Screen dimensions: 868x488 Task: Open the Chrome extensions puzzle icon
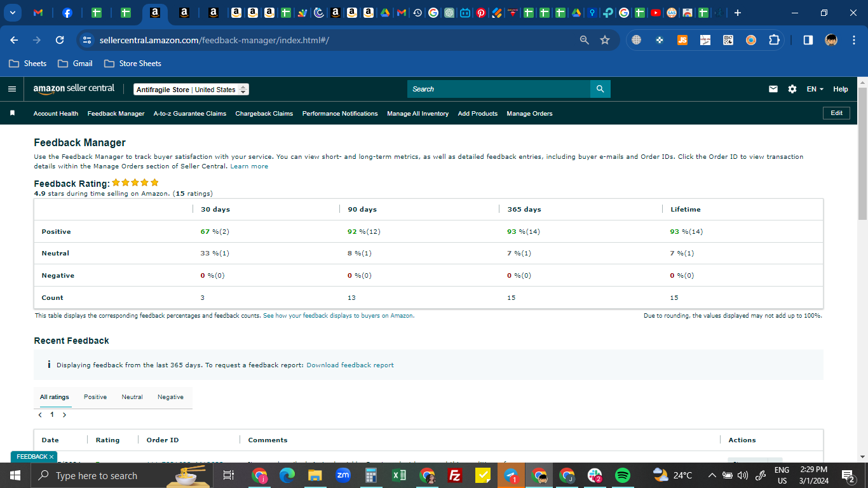click(774, 40)
